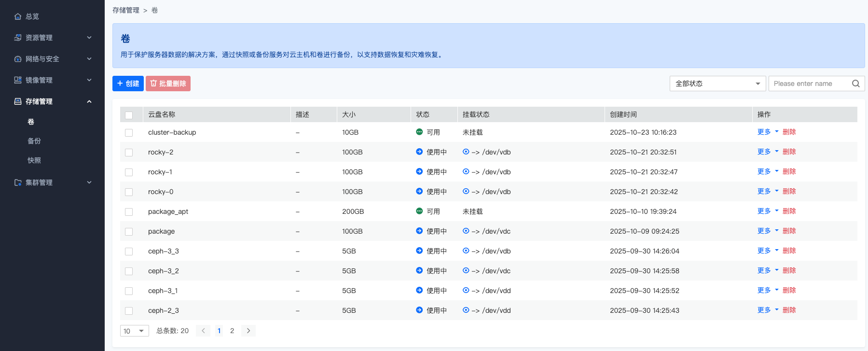
Task: Click the search magnifier icon in name field
Action: pyautogui.click(x=855, y=84)
